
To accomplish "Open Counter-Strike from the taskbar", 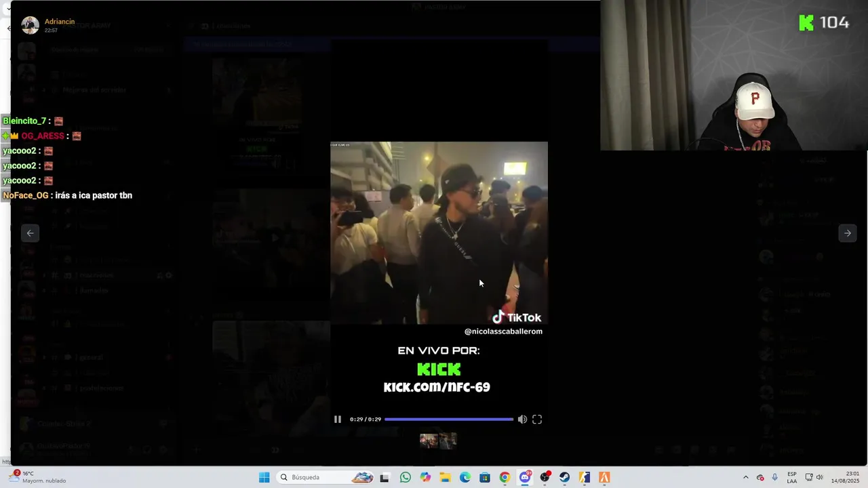I will click(x=585, y=477).
